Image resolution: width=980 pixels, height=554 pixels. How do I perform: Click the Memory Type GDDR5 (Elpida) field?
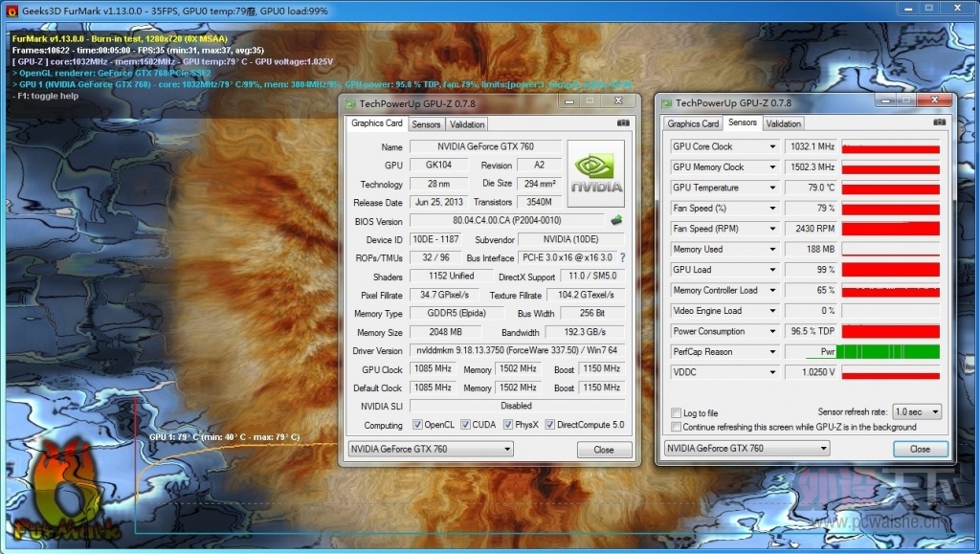[457, 314]
